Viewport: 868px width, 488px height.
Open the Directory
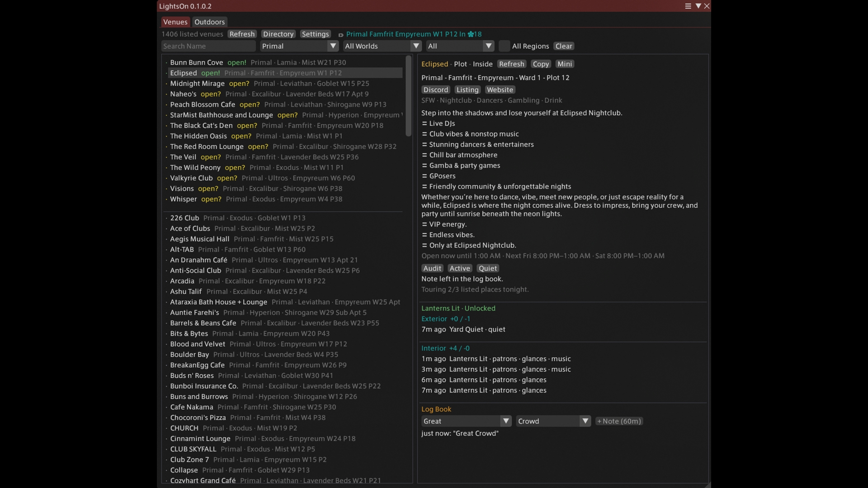[278, 34]
